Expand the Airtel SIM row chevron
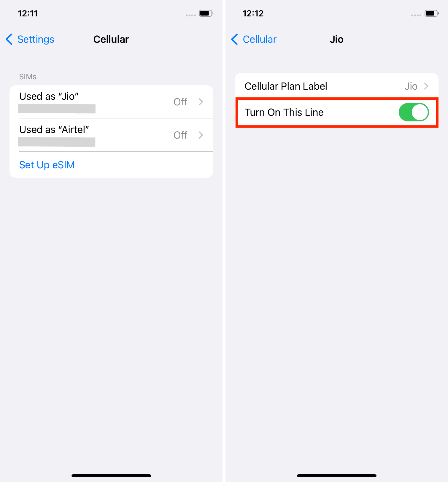 [x=201, y=135]
